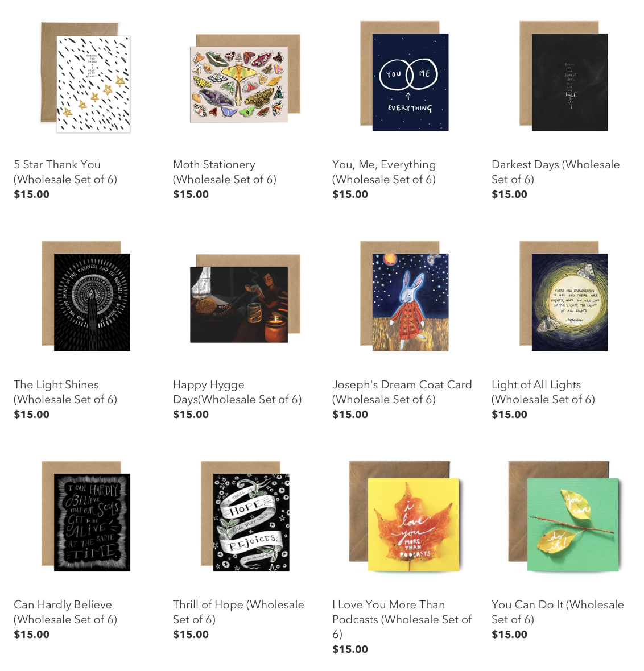Click the You Can Do It title link

558,611
